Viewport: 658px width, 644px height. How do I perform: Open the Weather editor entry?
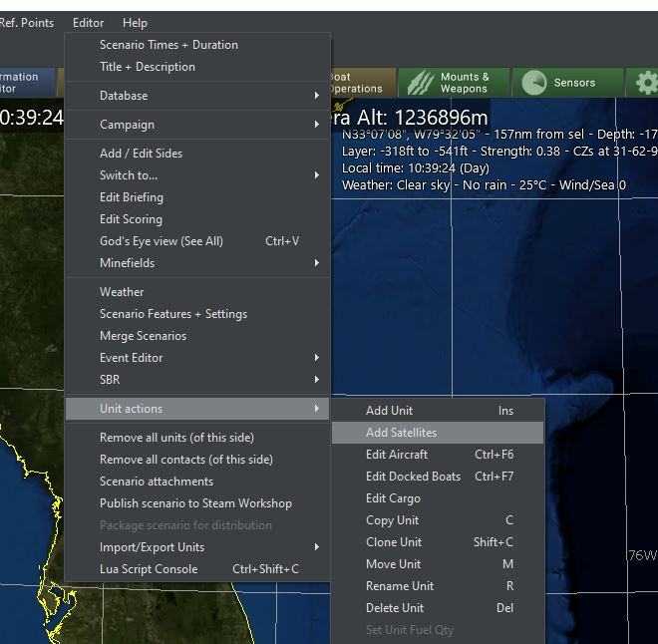point(197,292)
